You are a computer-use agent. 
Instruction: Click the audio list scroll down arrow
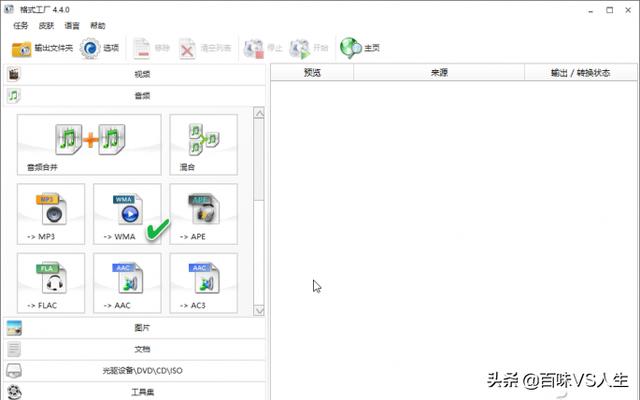point(259,311)
